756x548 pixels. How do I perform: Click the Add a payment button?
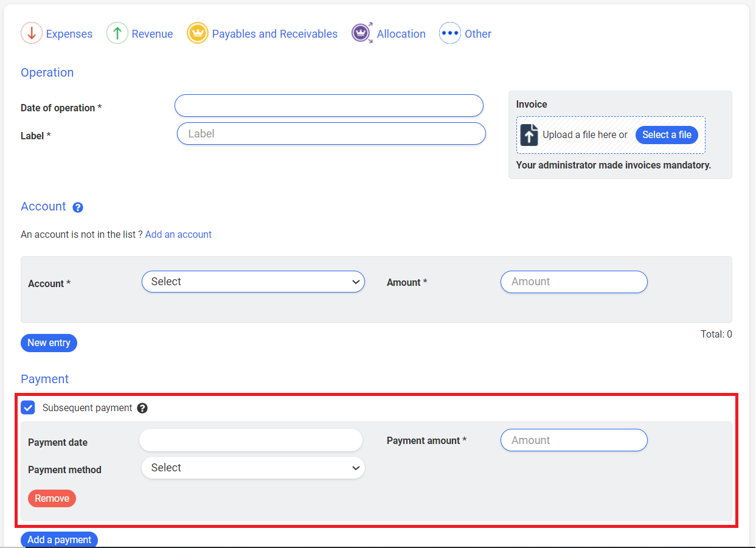point(59,539)
